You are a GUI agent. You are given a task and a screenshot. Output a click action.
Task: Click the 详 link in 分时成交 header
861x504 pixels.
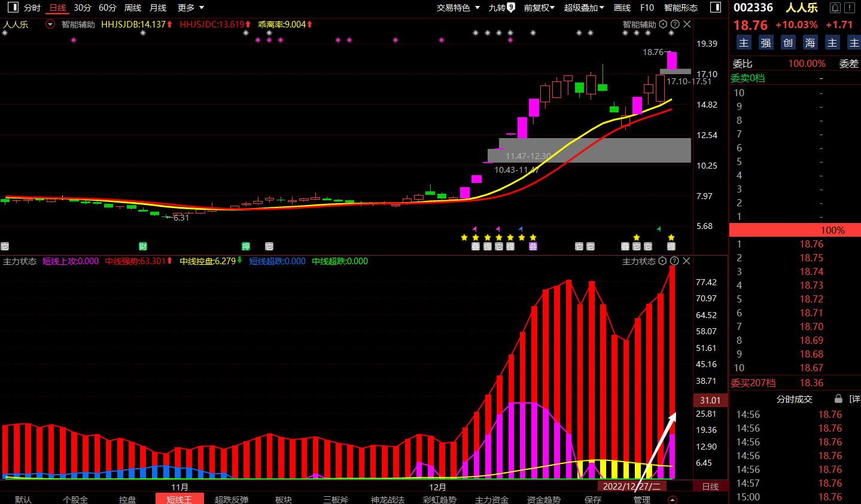pos(854,399)
